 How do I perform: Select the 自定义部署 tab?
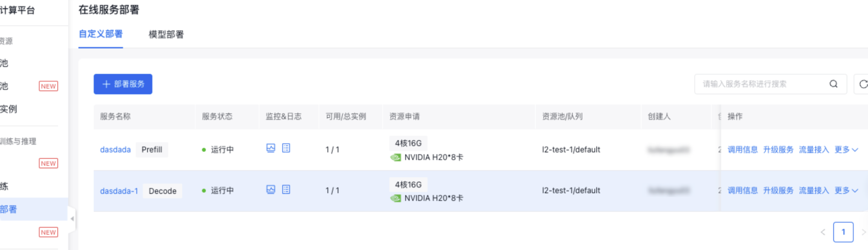pos(101,34)
